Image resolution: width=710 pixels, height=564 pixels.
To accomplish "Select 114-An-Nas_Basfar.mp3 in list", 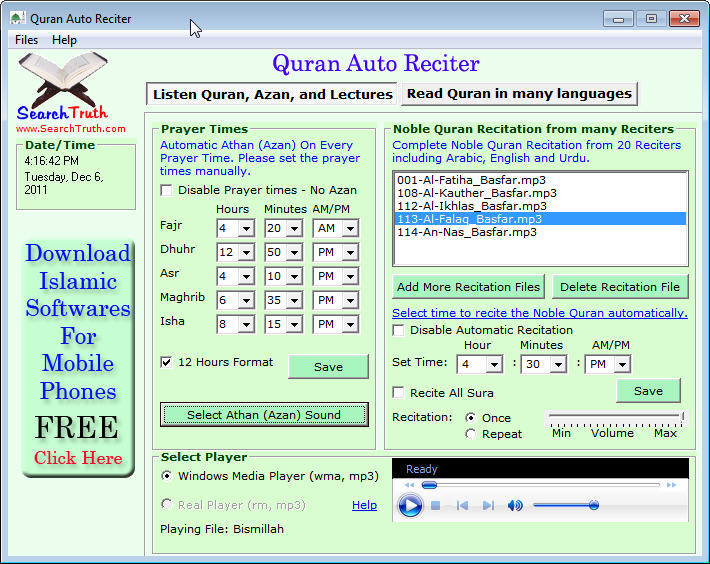I will (x=540, y=232).
